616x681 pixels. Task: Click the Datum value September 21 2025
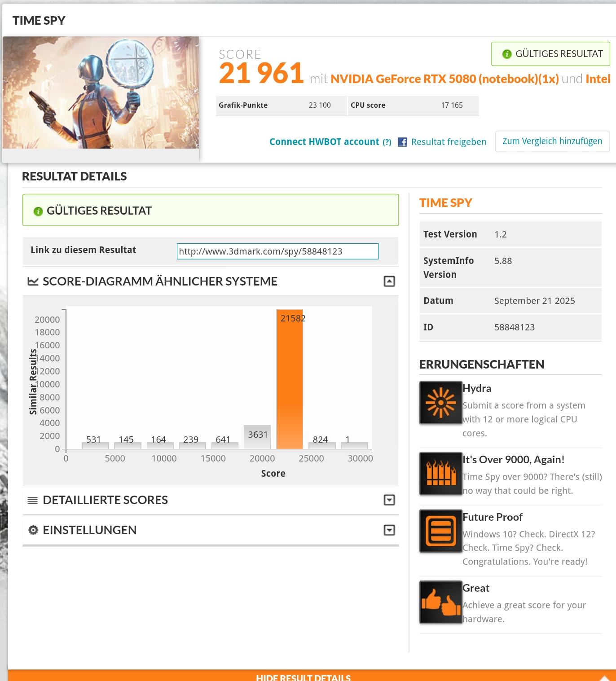[x=534, y=301]
